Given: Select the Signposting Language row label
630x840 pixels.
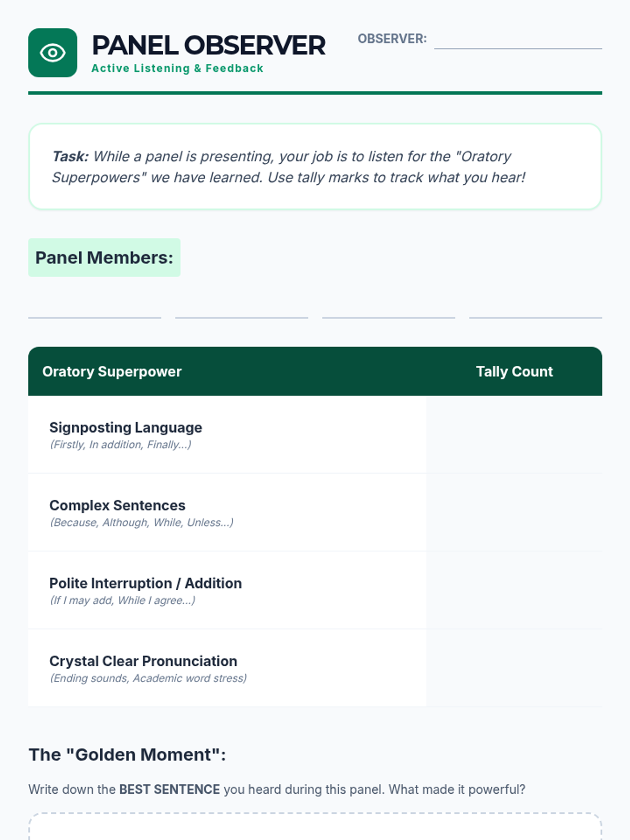Looking at the screenshot, I should pyautogui.click(x=125, y=428).
